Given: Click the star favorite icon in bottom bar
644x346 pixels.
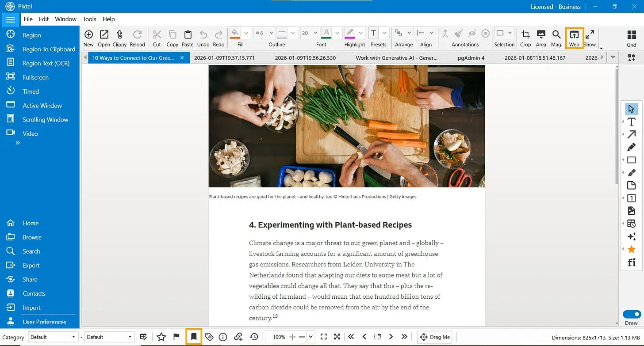Looking at the screenshot, I should (161, 337).
